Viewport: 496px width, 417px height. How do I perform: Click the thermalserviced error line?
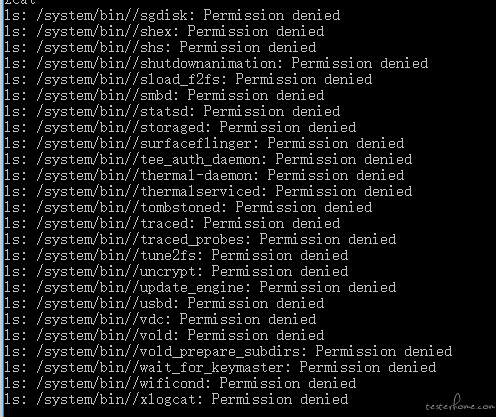(208, 192)
